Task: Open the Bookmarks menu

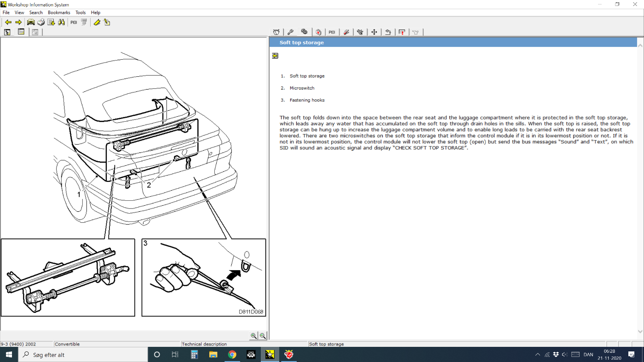Action: click(x=59, y=12)
